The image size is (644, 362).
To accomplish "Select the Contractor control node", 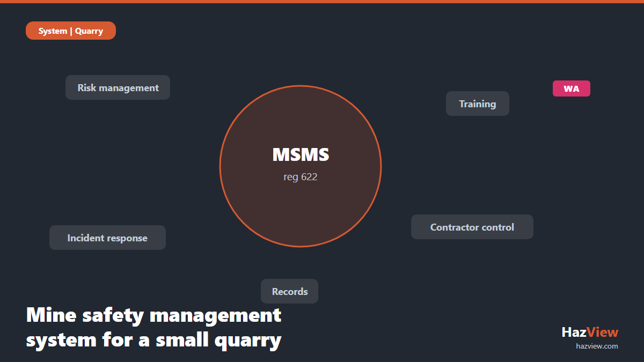I will pyautogui.click(x=472, y=227).
